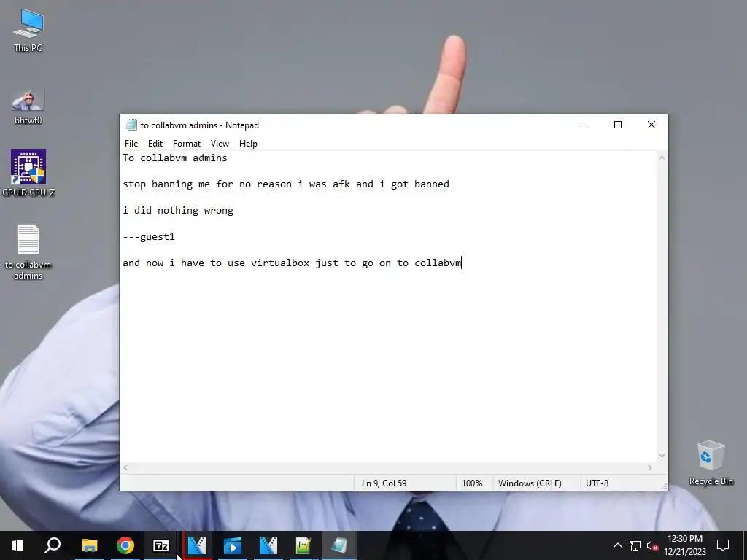747x560 pixels.
Task: Open File Explorer from taskbar
Action: coord(89,545)
